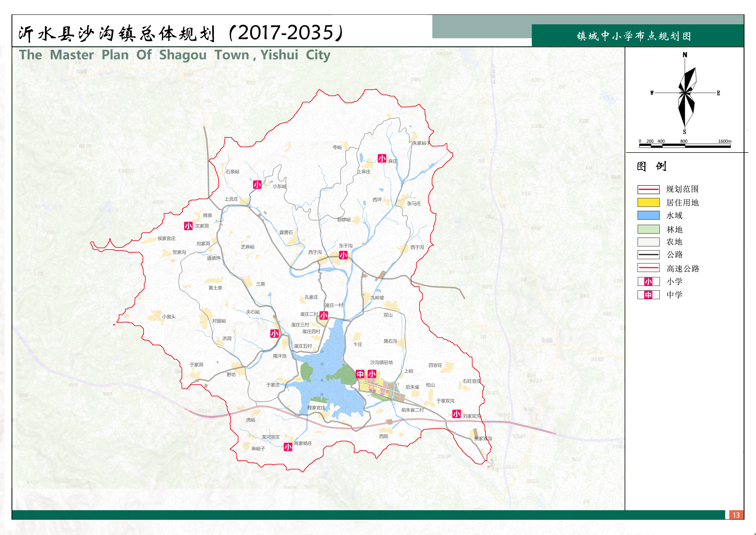Click the 孔家庄 village label

pos(311,297)
